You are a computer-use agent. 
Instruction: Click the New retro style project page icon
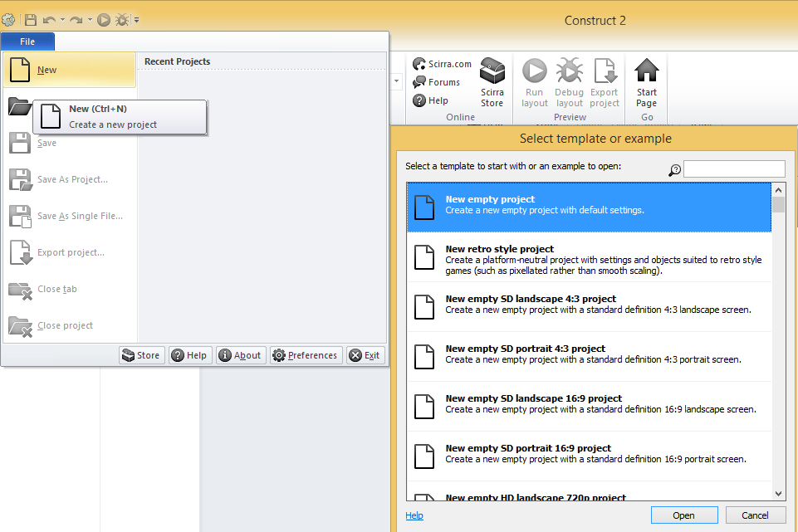coord(424,257)
